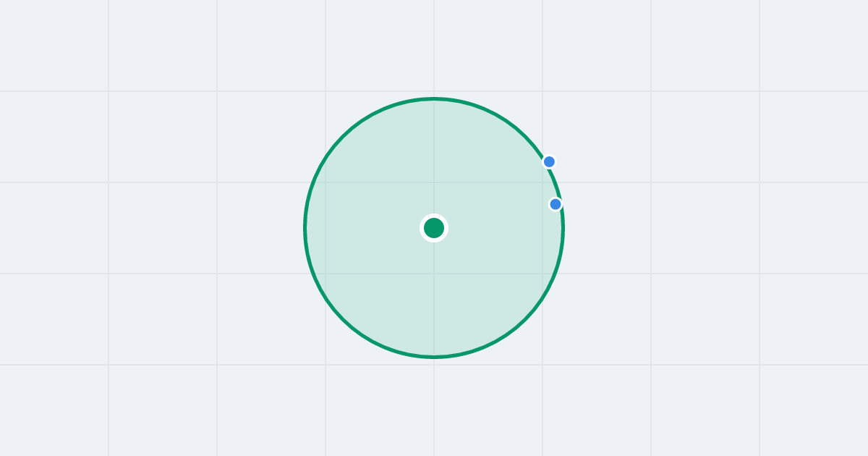This screenshot has height=456, width=868.
Task: Select the green center handle of the circle
Action: [x=434, y=228]
